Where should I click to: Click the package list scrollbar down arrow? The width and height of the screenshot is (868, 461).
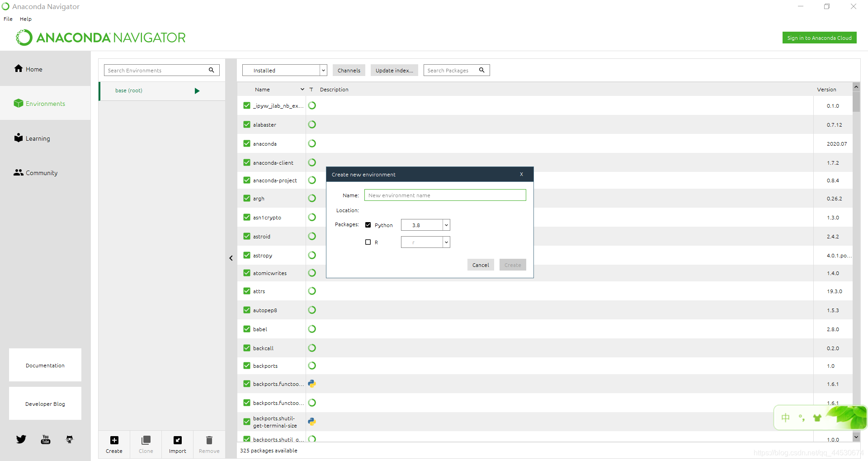(856, 437)
